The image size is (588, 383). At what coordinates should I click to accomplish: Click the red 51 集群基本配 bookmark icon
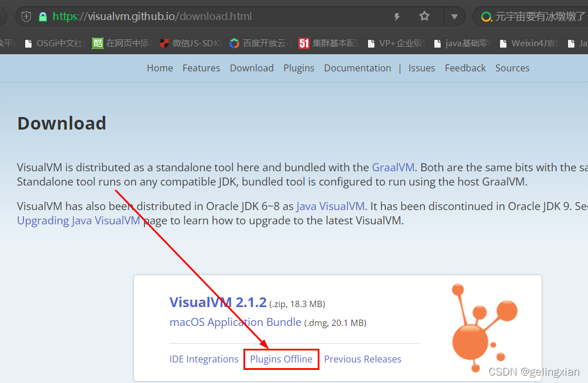302,43
